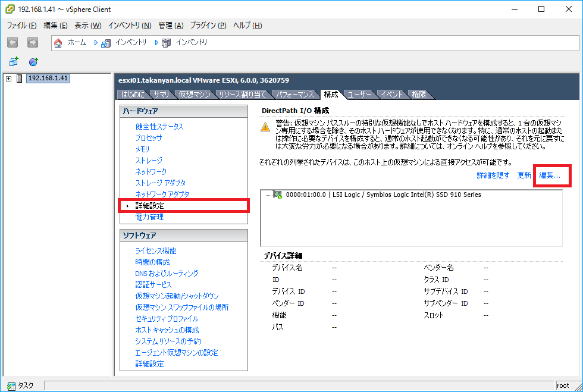Click the first inventory icon in breadcrumb
The image size is (583, 392).
point(106,43)
